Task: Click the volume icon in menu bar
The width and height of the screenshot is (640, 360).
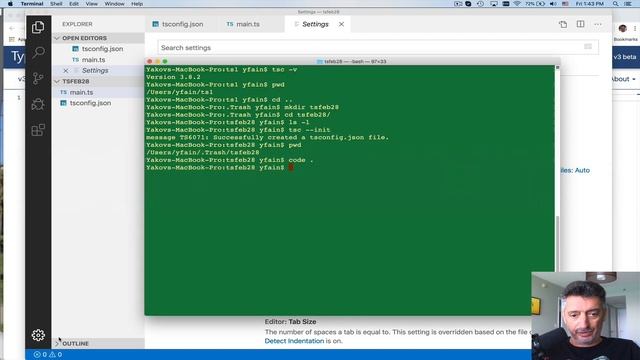Action: pos(553,4)
